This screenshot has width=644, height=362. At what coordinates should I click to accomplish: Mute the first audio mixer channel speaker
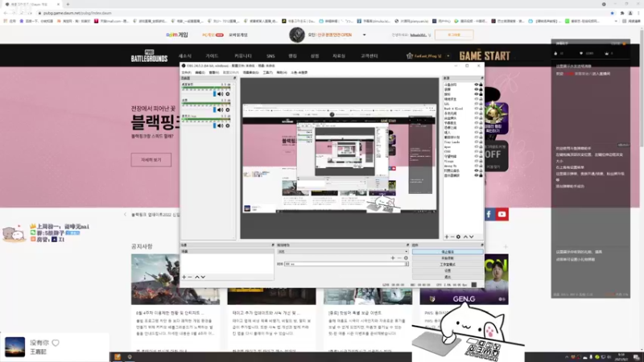(x=220, y=94)
